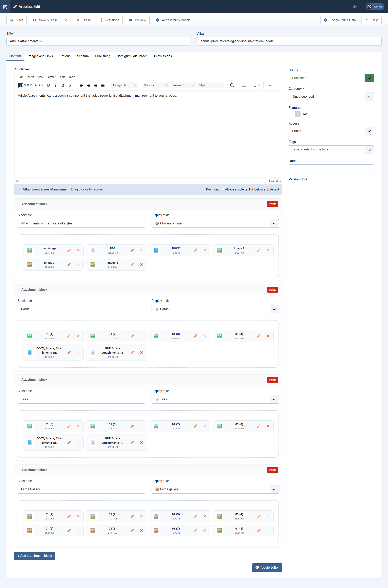Justify text in editor toolbar

[x=103, y=85]
